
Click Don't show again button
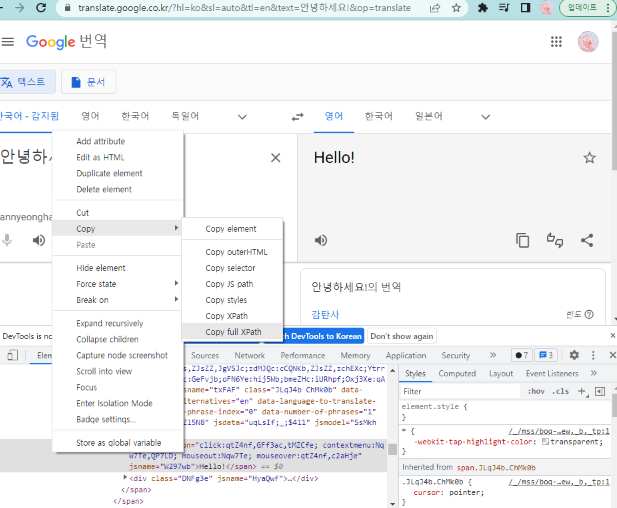[401, 336]
